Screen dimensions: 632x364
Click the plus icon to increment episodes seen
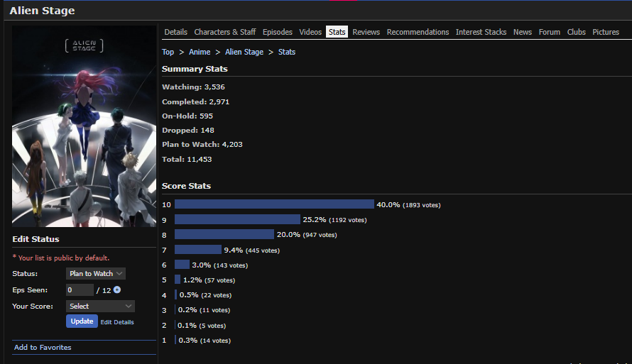117,289
